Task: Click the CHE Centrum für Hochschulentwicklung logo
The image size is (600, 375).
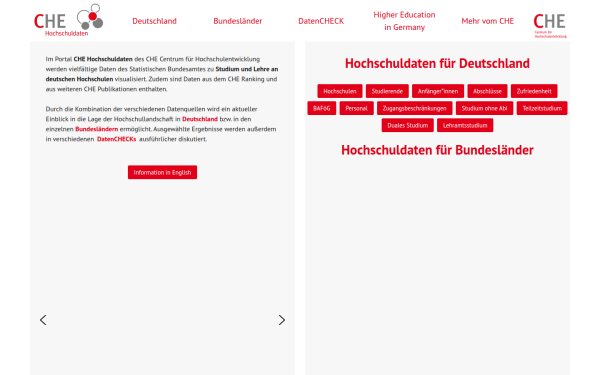Action: tap(550, 25)
